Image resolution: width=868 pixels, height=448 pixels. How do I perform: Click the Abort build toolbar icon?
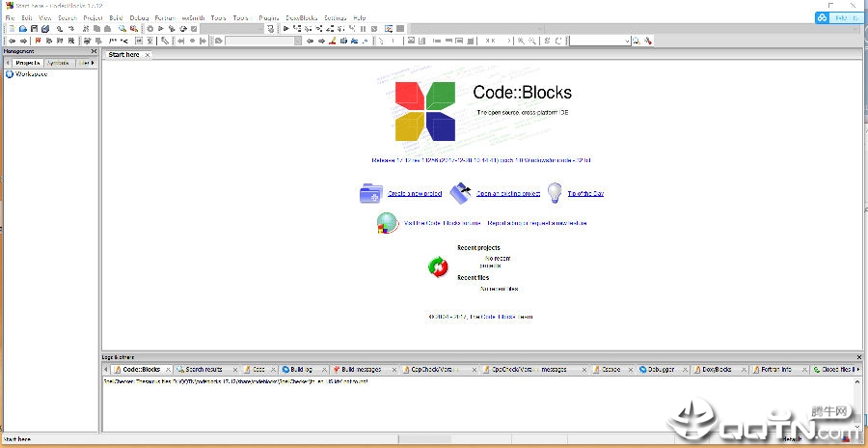pyautogui.click(x=194, y=29)
